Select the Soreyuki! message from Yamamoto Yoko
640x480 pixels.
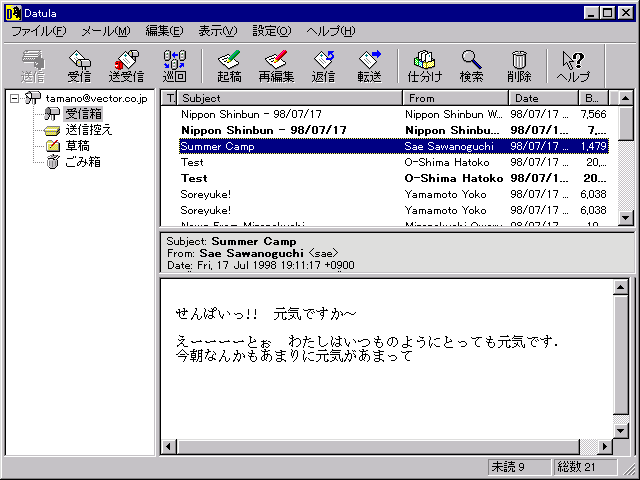click(x=206, y=194)
